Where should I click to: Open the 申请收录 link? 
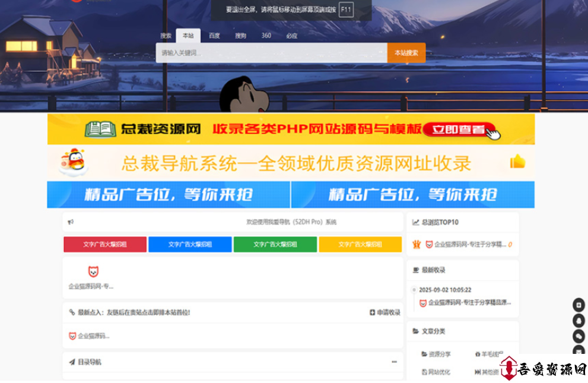point(389,312)
